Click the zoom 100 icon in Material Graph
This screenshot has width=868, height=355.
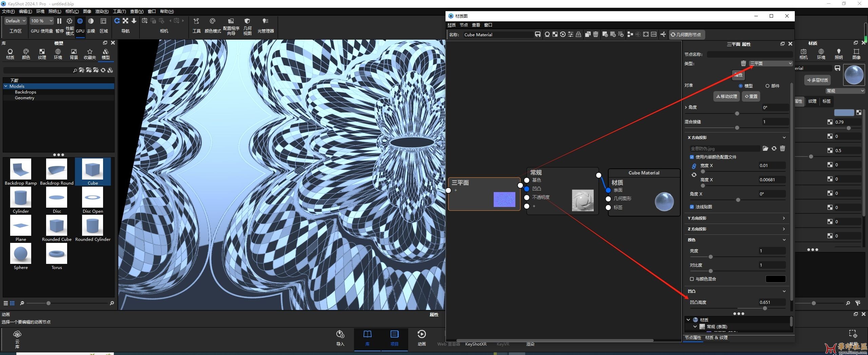coord(654,35)
